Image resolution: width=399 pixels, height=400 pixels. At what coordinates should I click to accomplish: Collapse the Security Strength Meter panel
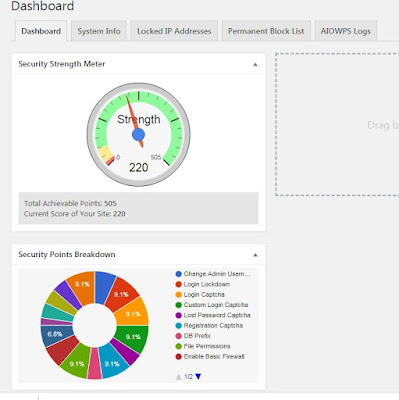click(255, 64)
